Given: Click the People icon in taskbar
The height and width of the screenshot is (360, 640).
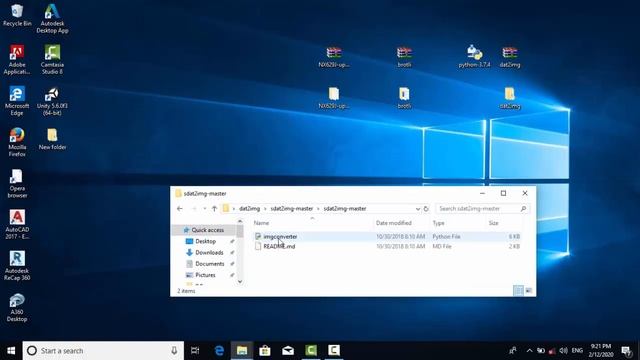Looking at the screenshot, I should point(512,351).
